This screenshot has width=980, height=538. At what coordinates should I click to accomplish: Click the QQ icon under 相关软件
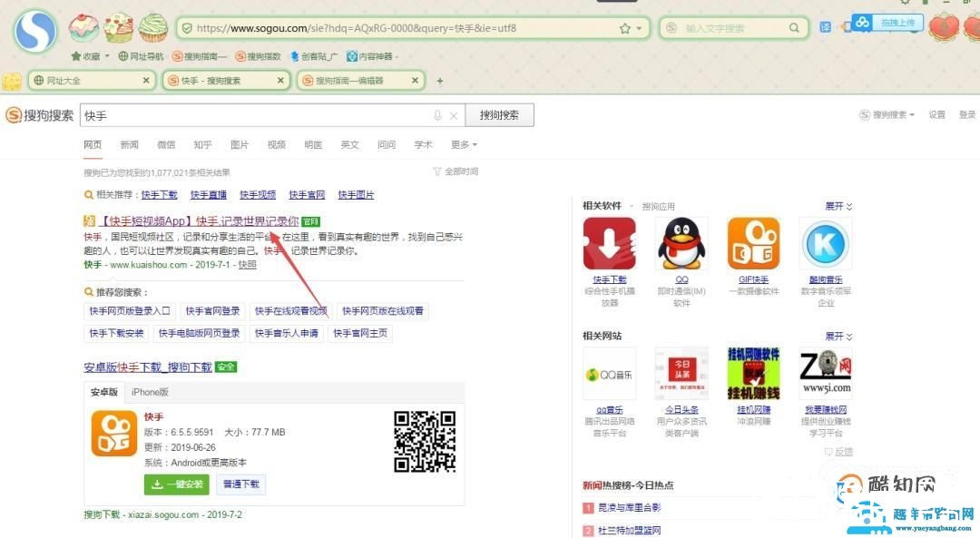[681, 243]
